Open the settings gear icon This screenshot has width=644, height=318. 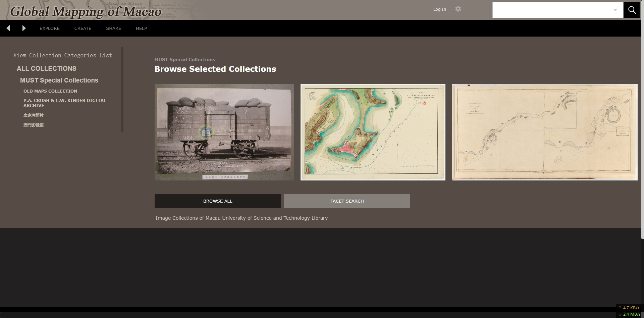click(x=458, y=9)
